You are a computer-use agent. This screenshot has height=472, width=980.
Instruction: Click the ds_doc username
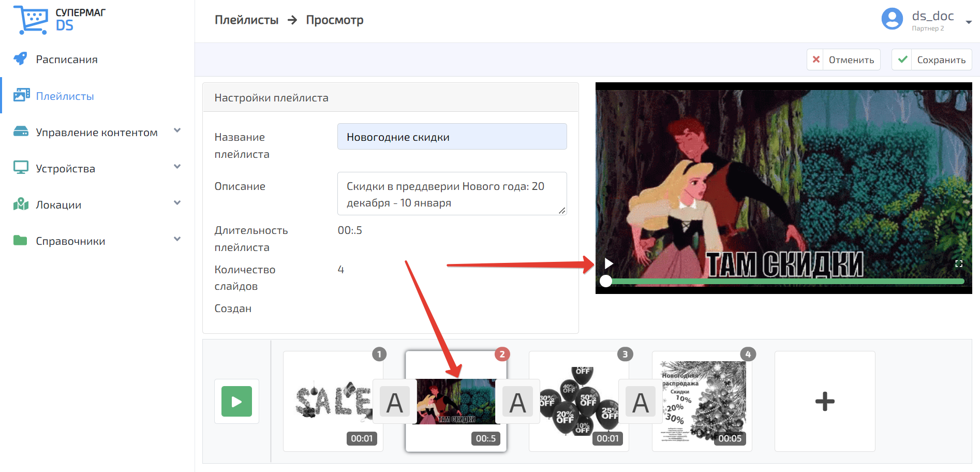click(932, 16)
